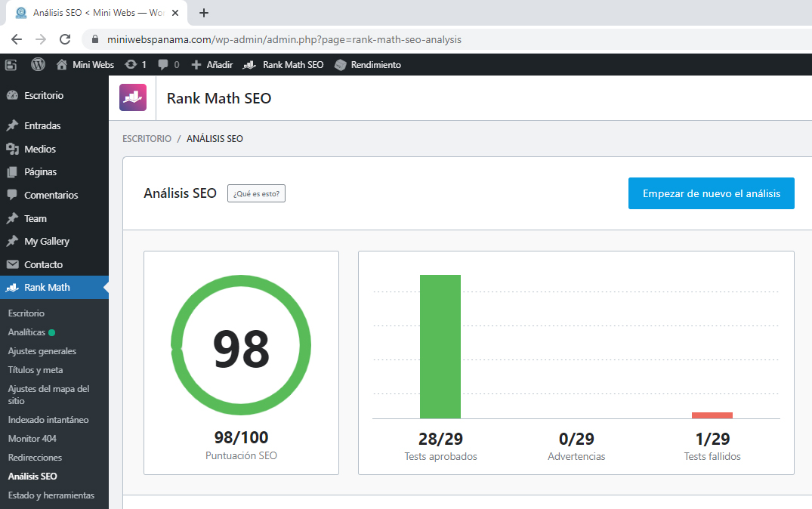Click the browser reload button
The image size is (812, 509).
coord(65,39)
